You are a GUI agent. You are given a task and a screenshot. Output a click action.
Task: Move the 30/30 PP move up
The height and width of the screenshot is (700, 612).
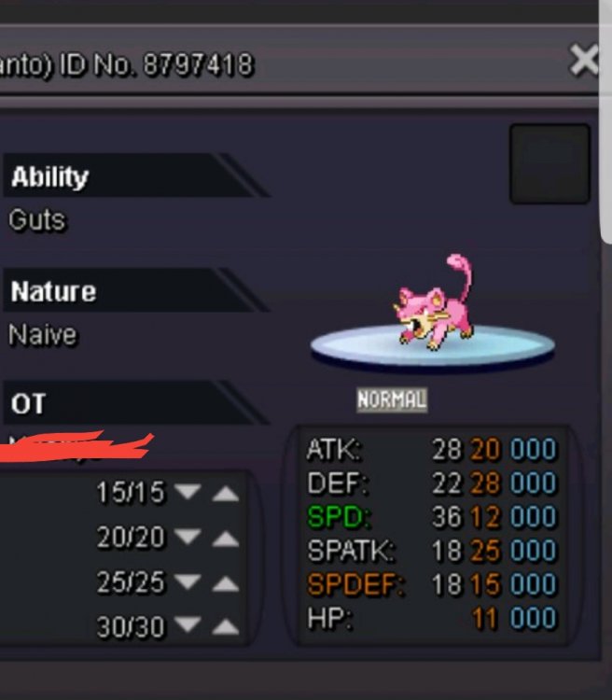pos(226,627)
